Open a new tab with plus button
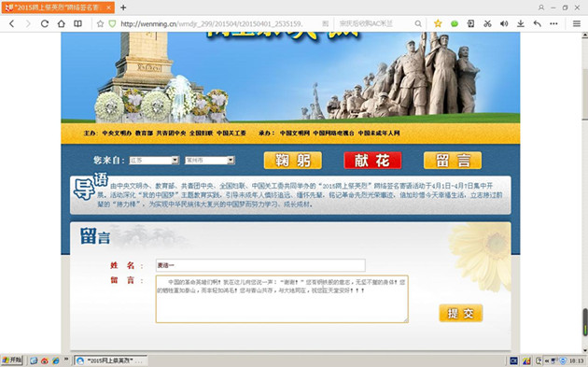This screenshot has width=588, height=367. tap(123, 7)
